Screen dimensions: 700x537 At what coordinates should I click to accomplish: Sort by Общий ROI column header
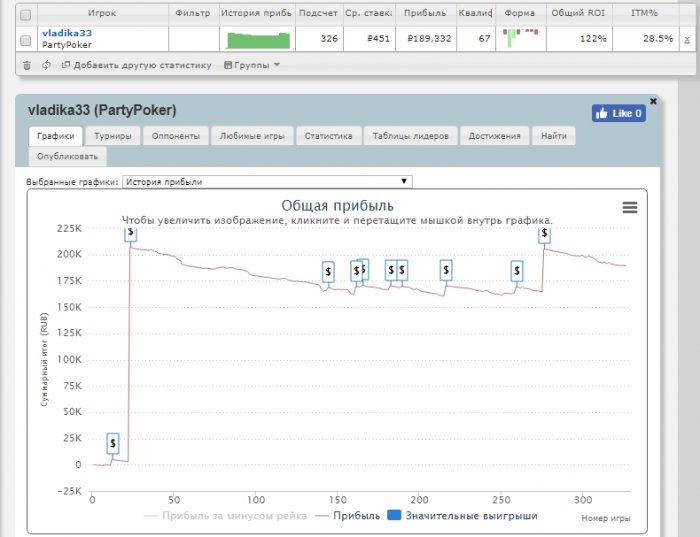point(578,13)
